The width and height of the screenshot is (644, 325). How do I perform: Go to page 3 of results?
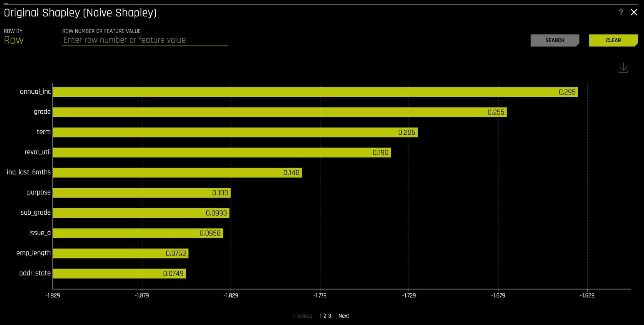pyautogui.click(x=330, y=316)
